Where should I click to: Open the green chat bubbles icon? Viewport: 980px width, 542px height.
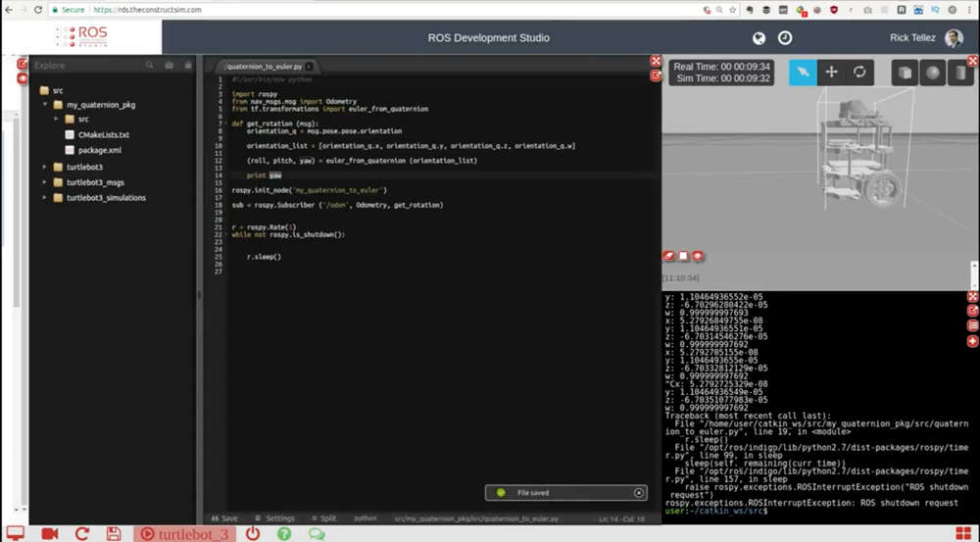click(317, 534)
